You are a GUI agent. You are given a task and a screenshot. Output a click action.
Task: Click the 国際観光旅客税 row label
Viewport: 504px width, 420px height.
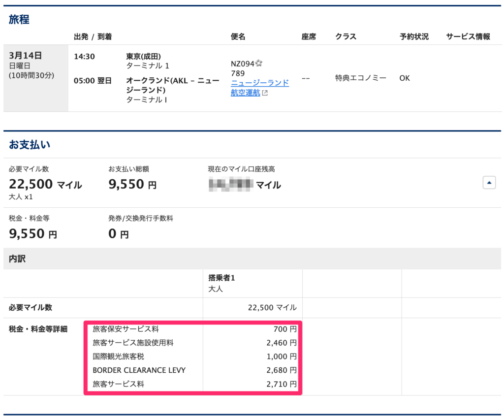coord(118,356)
